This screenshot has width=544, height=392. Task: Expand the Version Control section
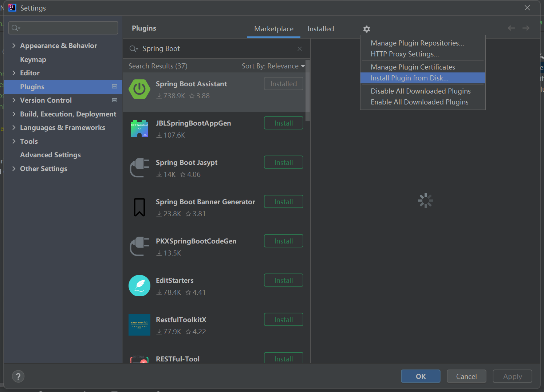click(x=14, y=100)
